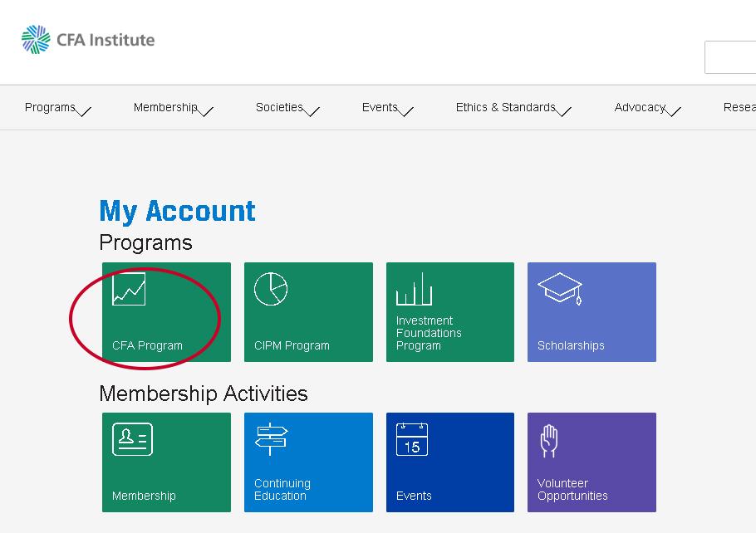This screenshot has width=756, height=533.
Task: Click the Scholarships graduation cap icon
Action: (559, 288)
